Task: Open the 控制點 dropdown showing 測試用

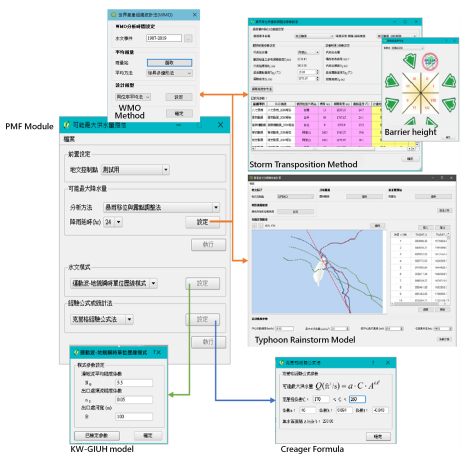Action: pos(135,170)
